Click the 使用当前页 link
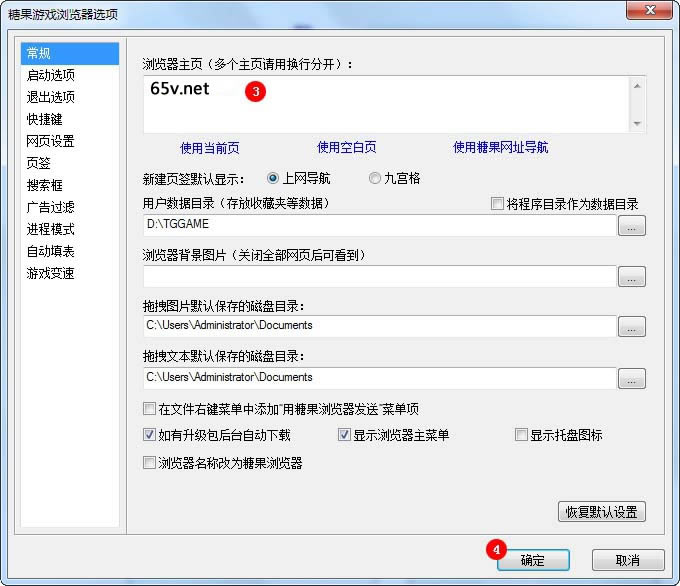Screen dimensions: 680x586 [210, 148]
